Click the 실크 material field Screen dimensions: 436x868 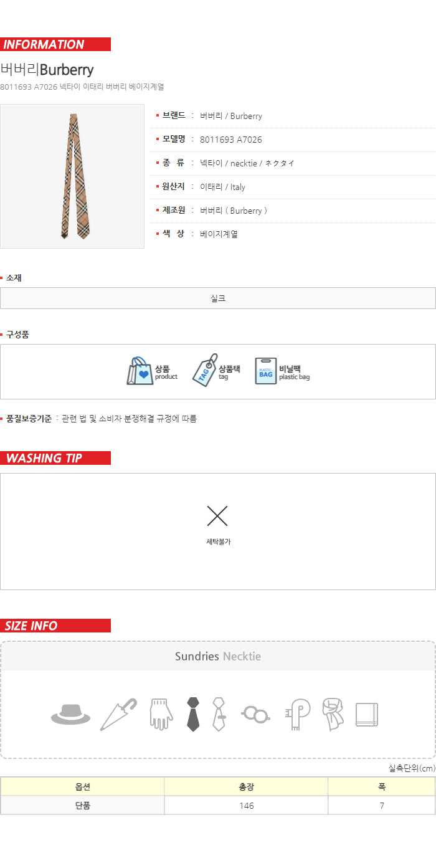pyautogui.click(x=218, y=298)
